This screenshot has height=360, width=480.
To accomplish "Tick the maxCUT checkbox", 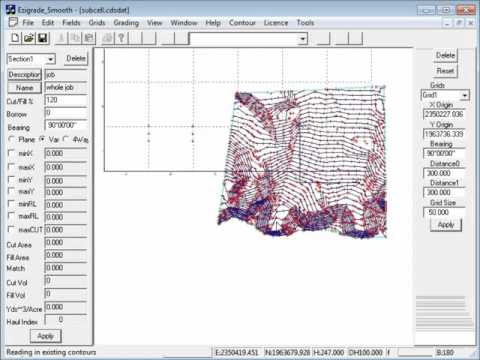I will (x=11, y=229).
